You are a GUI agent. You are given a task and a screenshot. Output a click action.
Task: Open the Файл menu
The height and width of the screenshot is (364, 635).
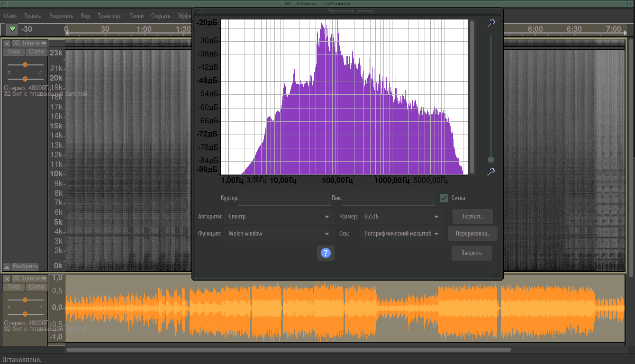pyautogui.click(x=10, y=16)
